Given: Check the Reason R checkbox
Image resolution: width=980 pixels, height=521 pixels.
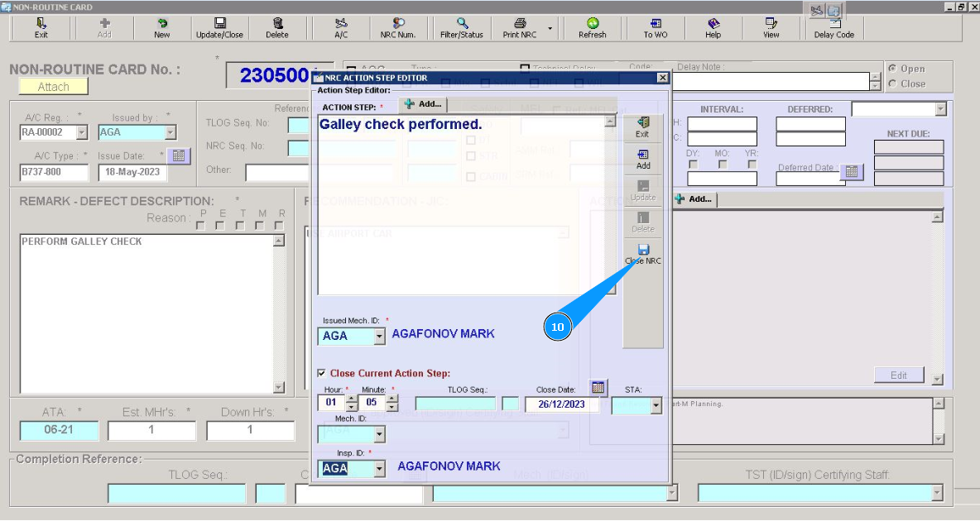Looking at the screenshot, I should click(x=280, y=226).
